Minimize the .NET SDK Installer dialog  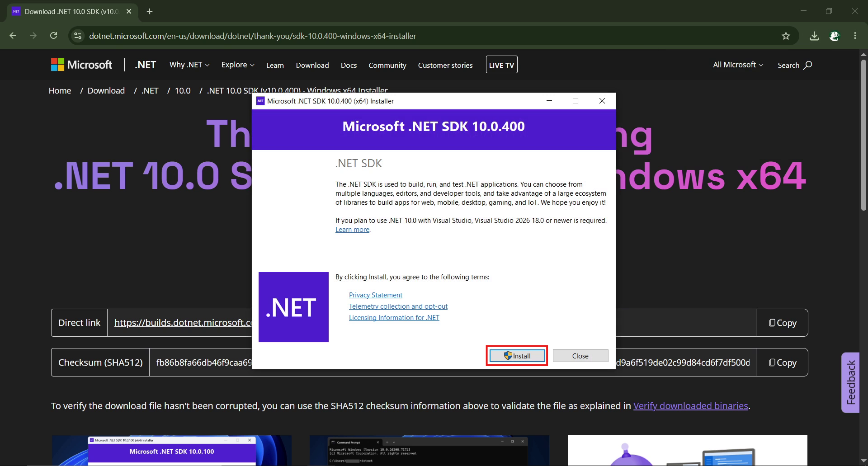pos(549,101)
